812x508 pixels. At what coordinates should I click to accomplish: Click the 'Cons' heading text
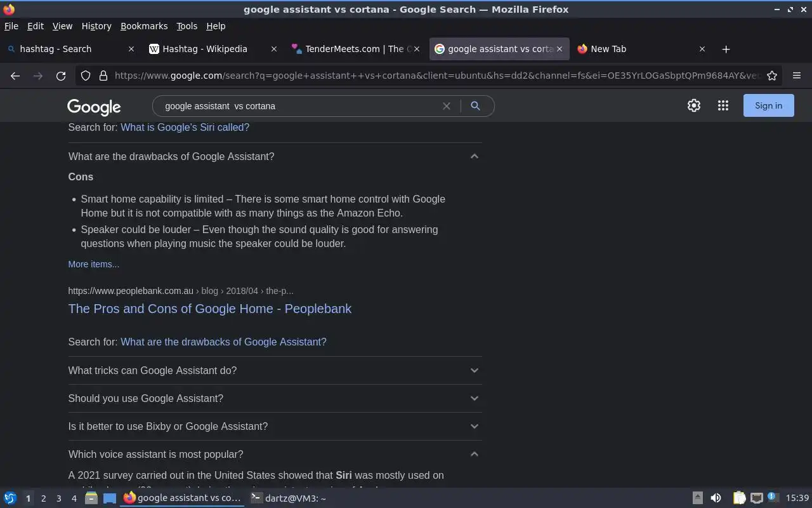point(81,177)
